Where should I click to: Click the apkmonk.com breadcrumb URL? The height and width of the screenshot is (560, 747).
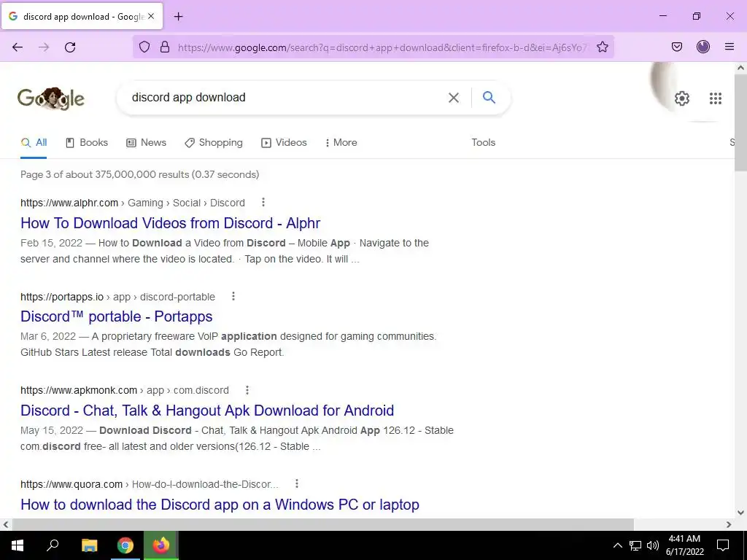click(124, 391)
